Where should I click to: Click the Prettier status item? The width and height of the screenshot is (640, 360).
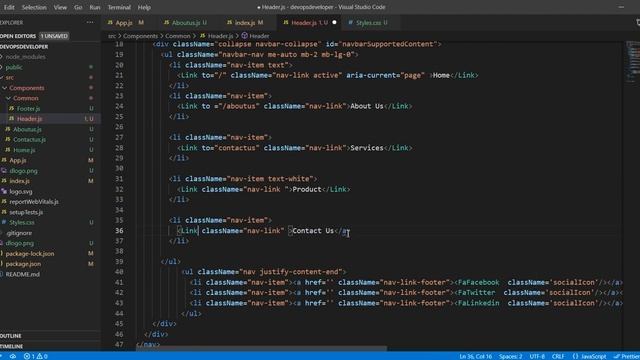pyautogui.click(x=627, y=356)
